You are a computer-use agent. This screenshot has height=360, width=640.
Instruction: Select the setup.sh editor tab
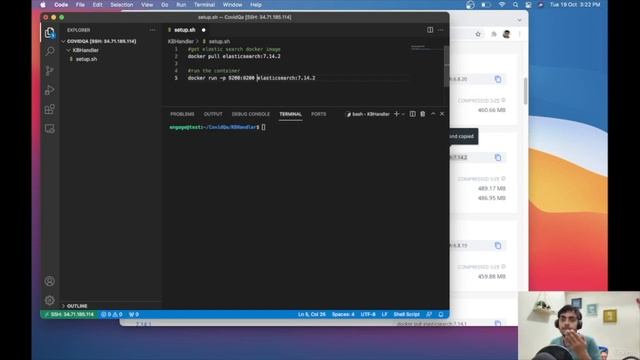[186, 30]
